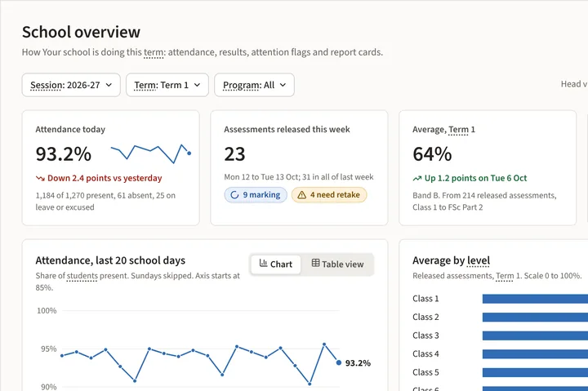The width and height of the screenshot is (588, 391).
Task: Click the 4 need retake badge
Action: click(329, 195)
